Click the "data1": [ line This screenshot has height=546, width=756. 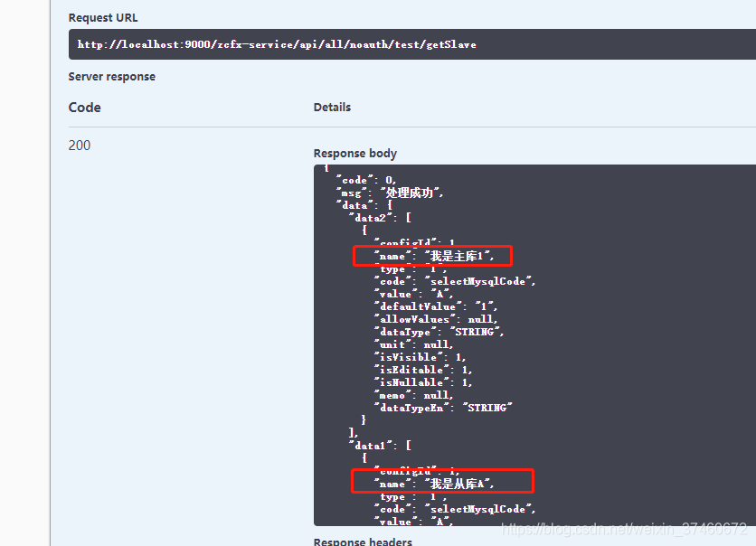point(380,446)
